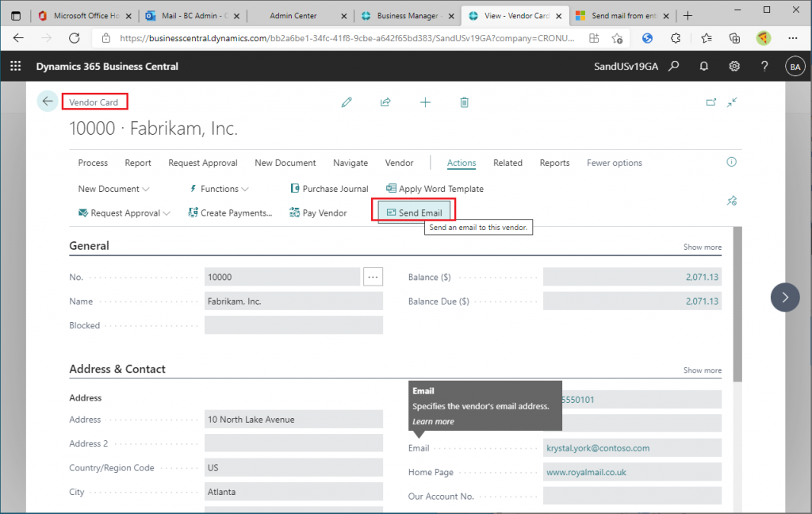This screenshot has height=514, width=812.
Task: Open the app launcher waffle icon
Action: tap(16, 66)
